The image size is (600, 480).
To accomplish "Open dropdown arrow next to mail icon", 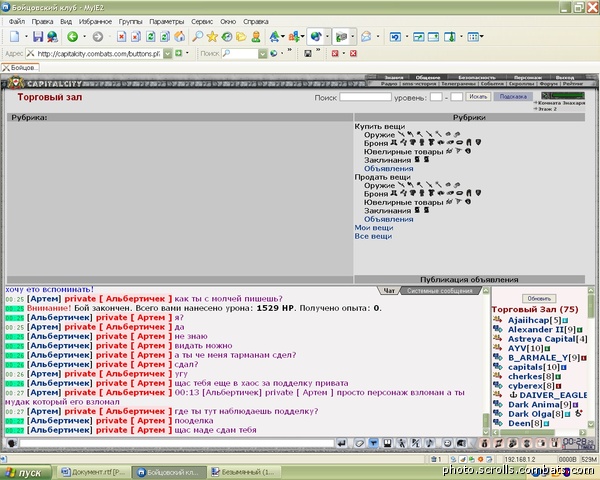I will [x=378, y=37].
